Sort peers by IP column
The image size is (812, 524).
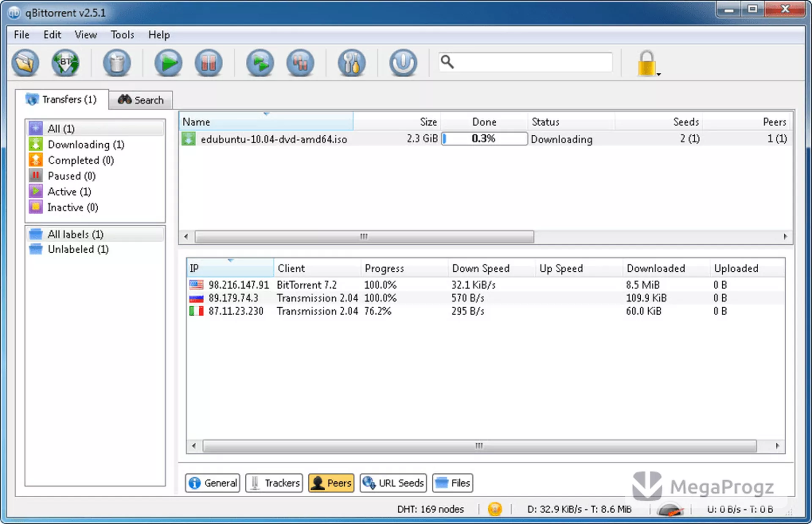point(230,268)
